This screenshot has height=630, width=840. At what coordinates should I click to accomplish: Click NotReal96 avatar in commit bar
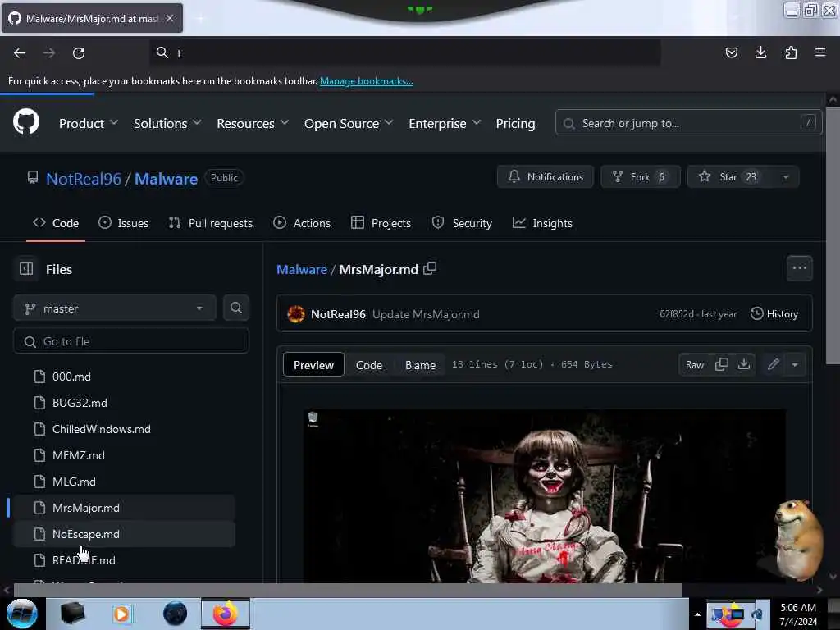click(x=295, y=314)
